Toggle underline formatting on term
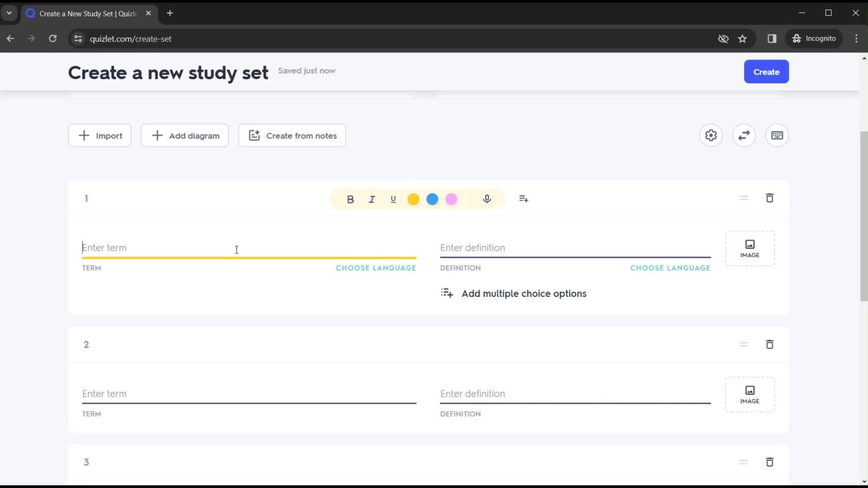This screenshot has width=868, height=488. (393, 199)
